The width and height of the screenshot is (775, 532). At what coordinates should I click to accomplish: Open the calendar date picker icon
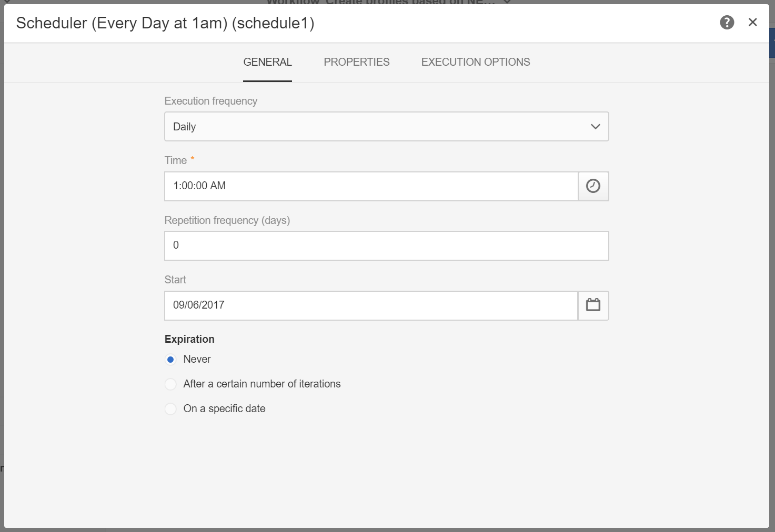click(593, 305)
